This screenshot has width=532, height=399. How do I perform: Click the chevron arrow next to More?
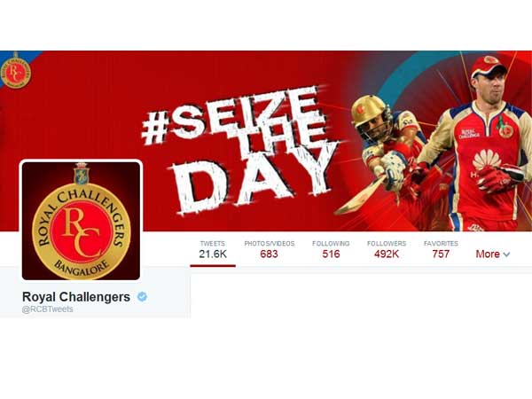coord(506,254)
